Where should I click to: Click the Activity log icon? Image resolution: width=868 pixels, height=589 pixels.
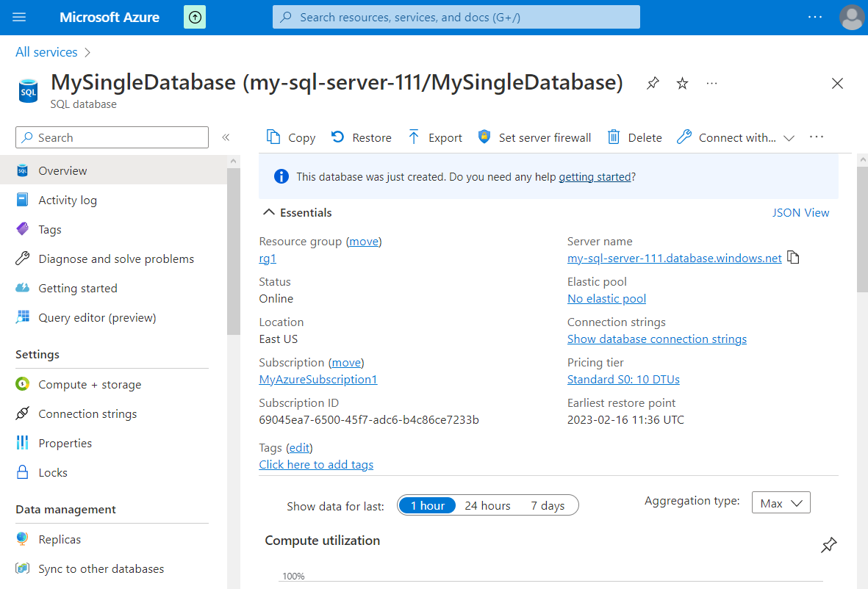[22, 200]
